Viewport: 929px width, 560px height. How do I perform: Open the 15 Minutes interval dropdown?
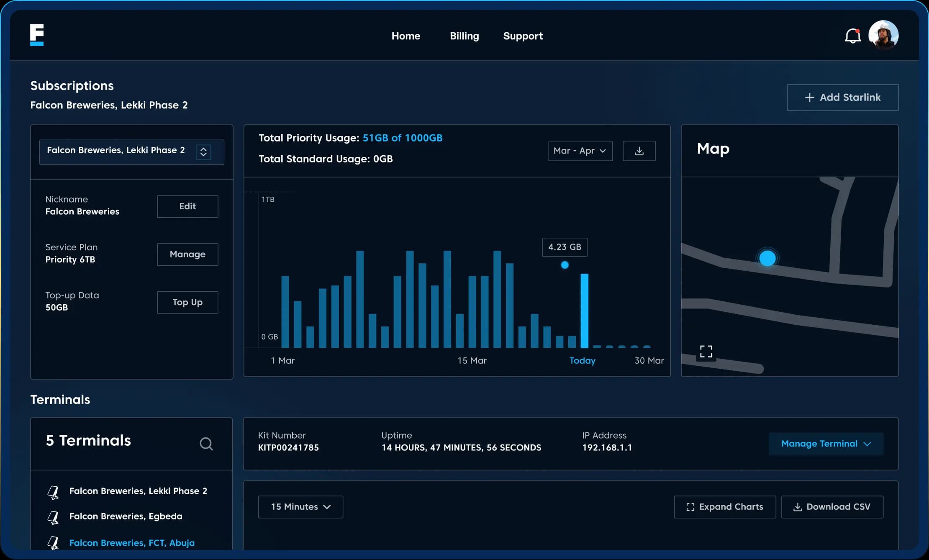[300, 507]
